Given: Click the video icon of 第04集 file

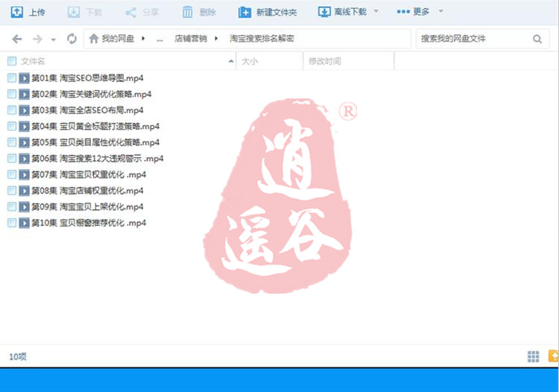Looking at the screenshot, I should tap(25, 127).
